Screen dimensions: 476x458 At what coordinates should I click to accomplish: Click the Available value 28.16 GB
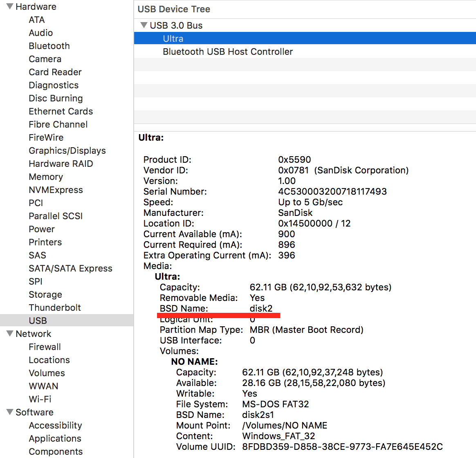click(x=314, y=383)
